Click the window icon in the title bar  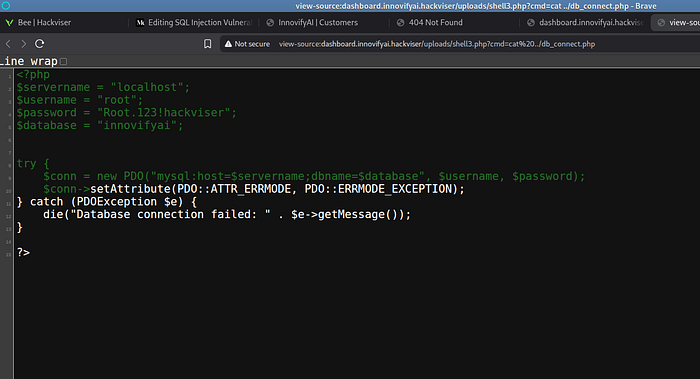(x=5, y=6)
